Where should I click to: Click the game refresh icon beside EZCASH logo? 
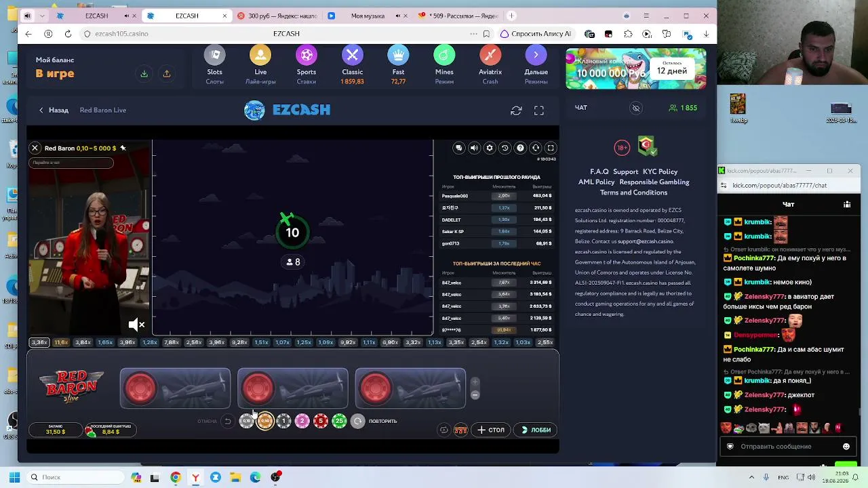click(516, 110)
